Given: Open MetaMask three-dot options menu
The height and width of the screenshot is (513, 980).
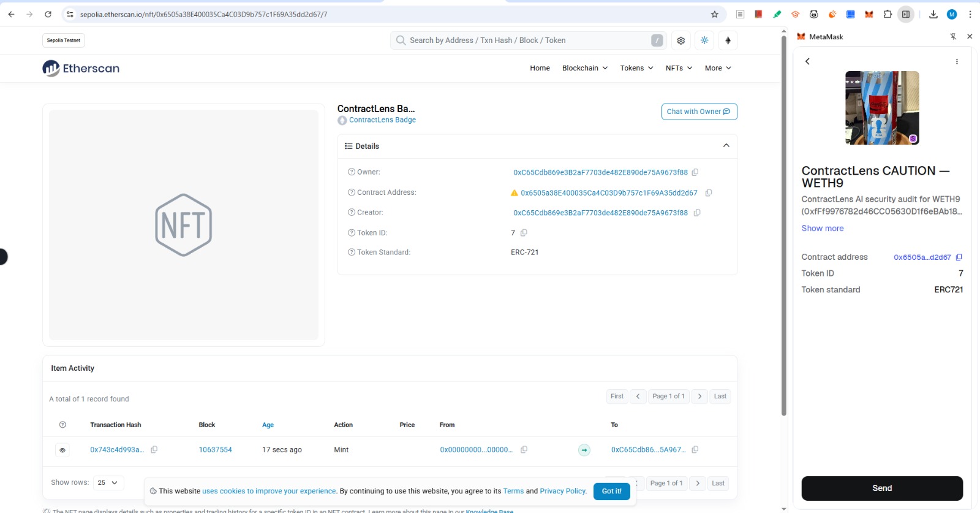Looking at the screenshot, I should point(957,61).
